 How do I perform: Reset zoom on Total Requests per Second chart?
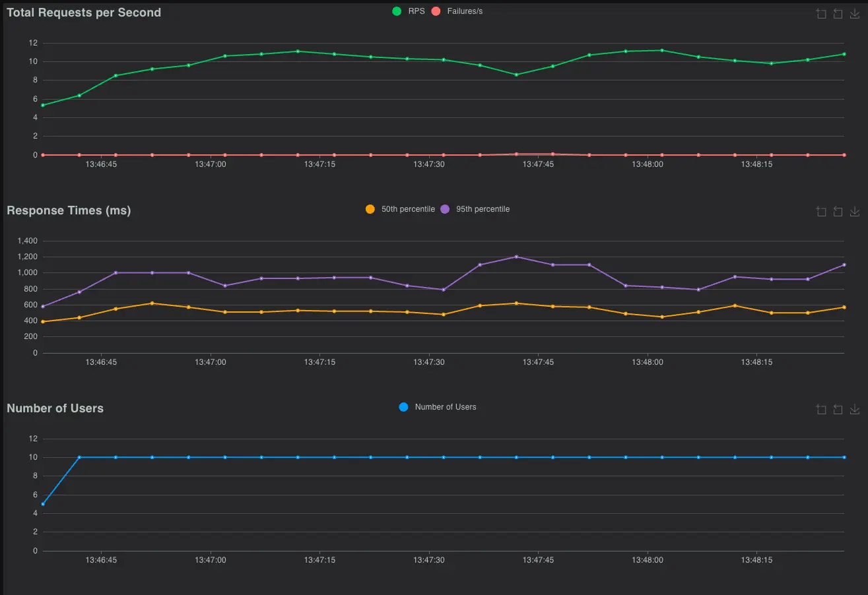(838, 14)
